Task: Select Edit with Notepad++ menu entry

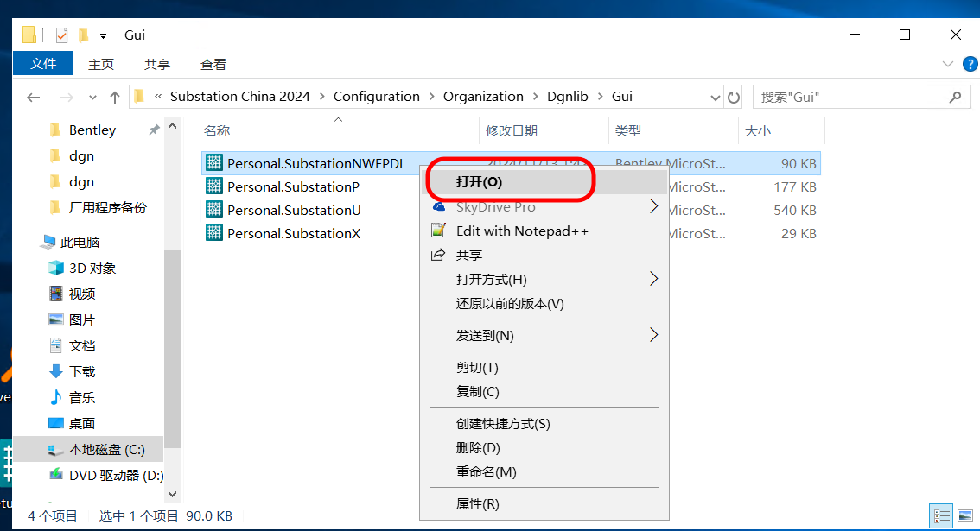Action: click(522, 231)
